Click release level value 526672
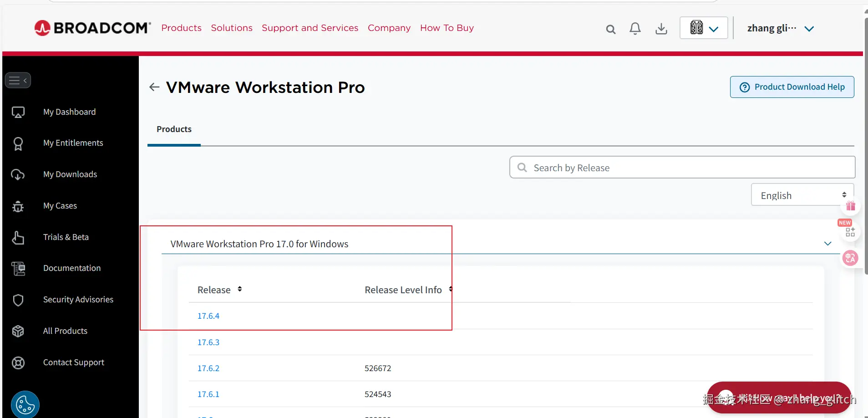The width and height of the screenshot is (868, 418). click(x=378, y=368)
